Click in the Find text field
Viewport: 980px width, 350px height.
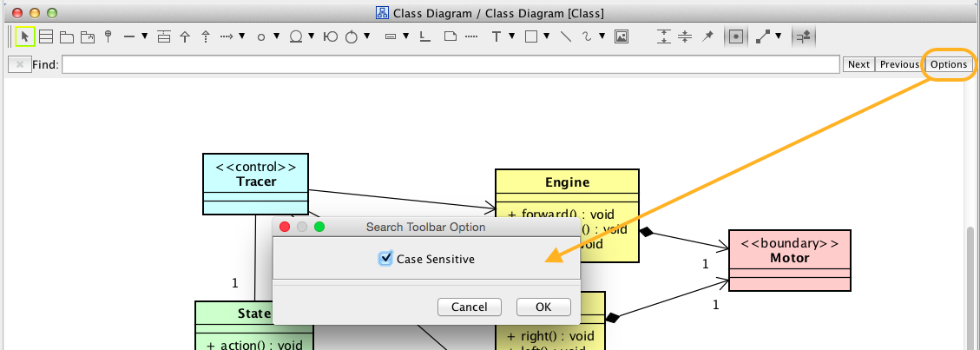pos(450,64)
